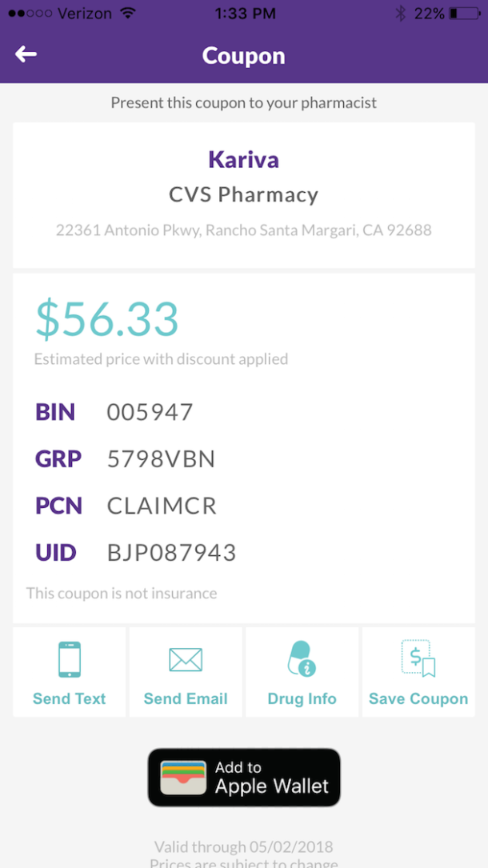
Task: Tap the $56.33 estimated price
Action: point(106,319)
